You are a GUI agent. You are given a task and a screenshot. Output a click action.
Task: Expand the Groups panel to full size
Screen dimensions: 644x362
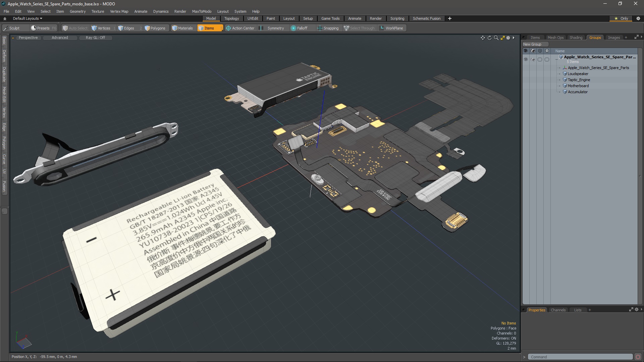636,37
